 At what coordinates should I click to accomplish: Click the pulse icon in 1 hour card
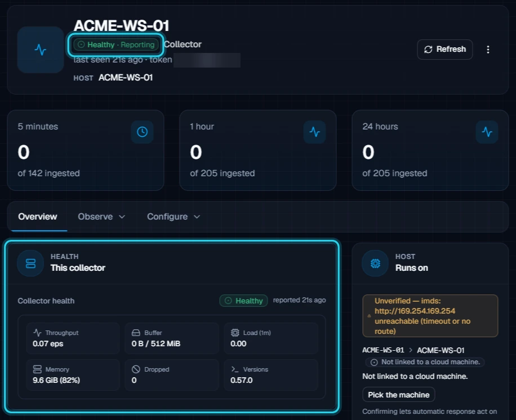(x=314, y=132)
